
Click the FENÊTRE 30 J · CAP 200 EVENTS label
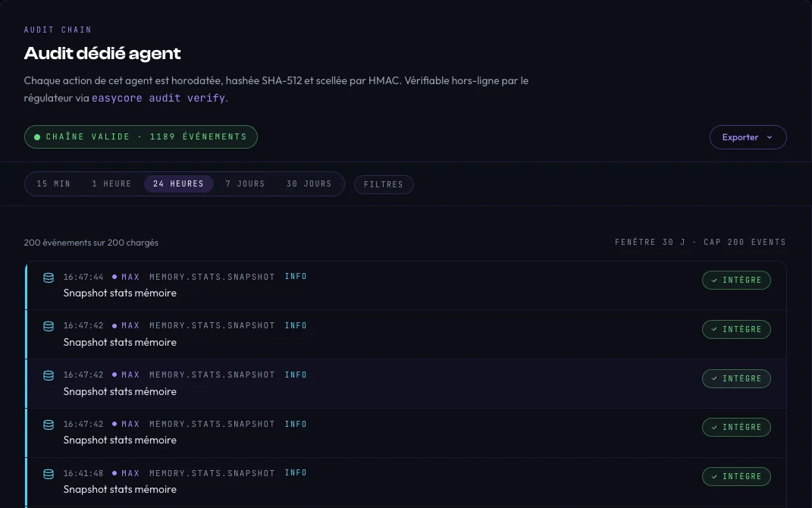(700, 242)
